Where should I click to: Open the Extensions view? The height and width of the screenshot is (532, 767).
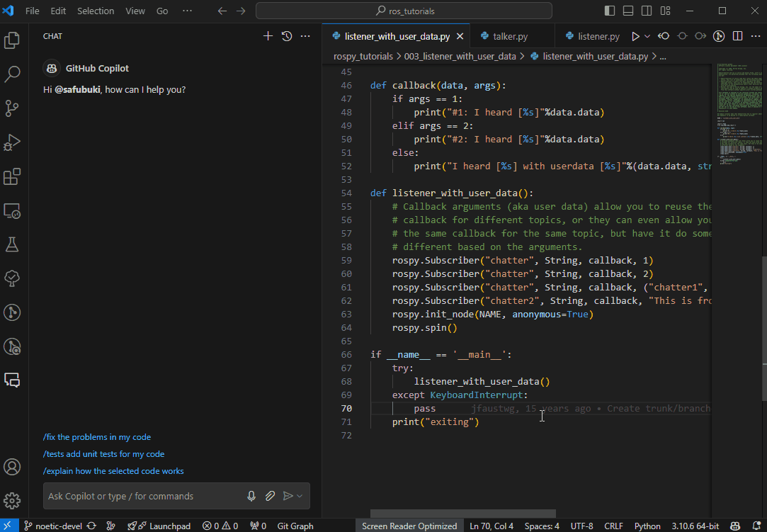coord(12,176)
